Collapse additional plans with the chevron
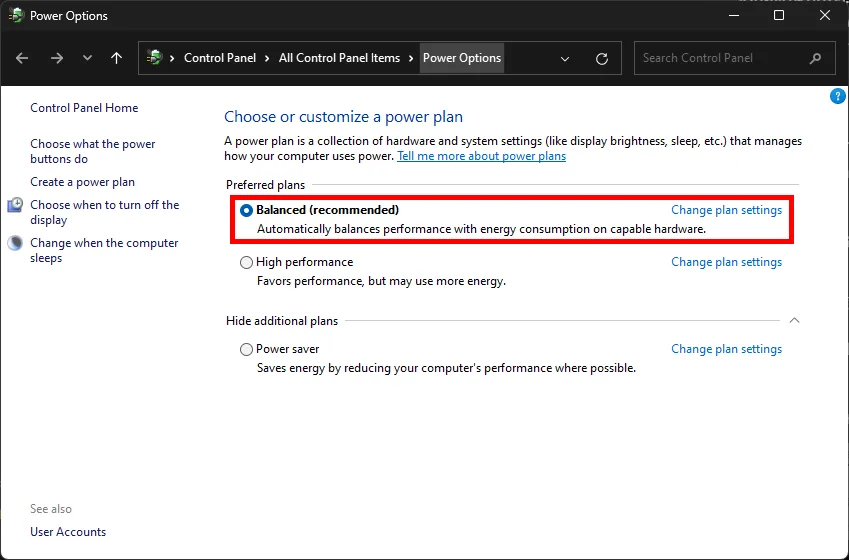Viewport: 849px width, 560px height. 794,320
